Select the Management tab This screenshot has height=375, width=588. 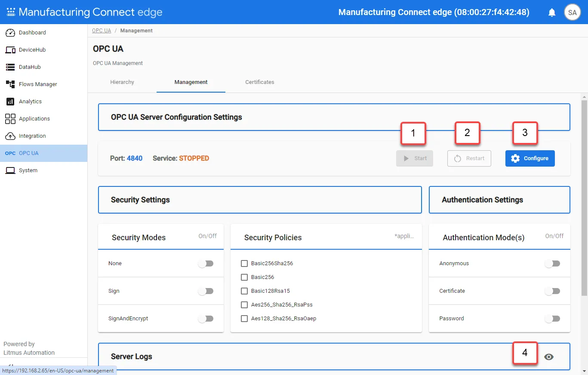pos(191,82)
